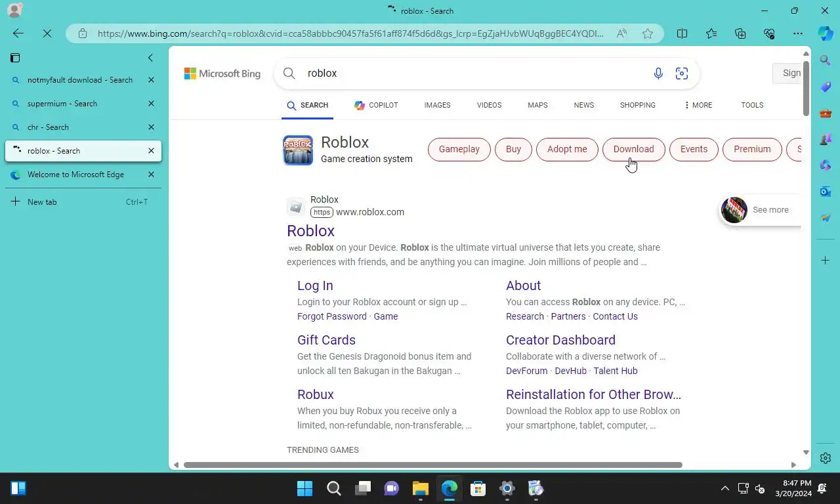Open profile avatar icon
The image size is (840, 504).
[14, 10]
